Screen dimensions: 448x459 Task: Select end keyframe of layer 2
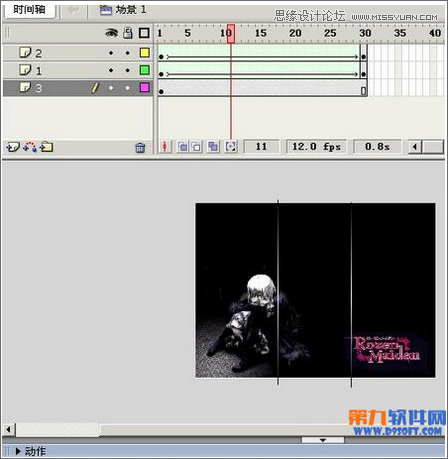coord(364,56)
